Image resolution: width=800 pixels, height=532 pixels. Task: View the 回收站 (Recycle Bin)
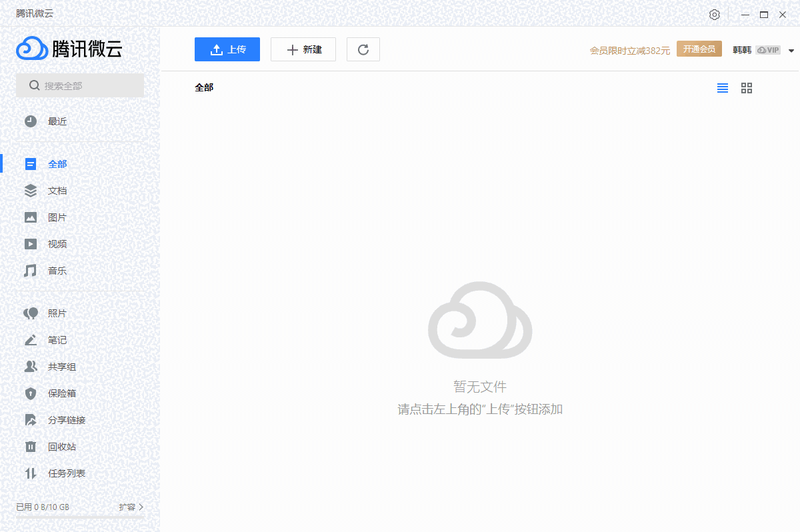(x=57, y=446)
